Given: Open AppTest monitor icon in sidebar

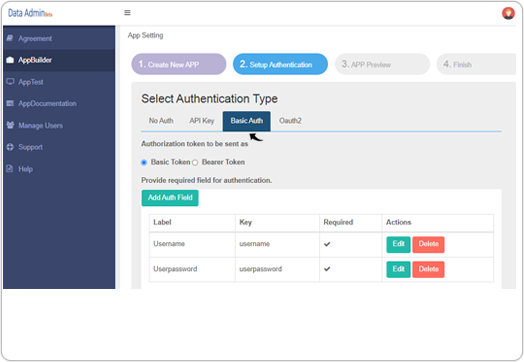Looking at the screenshot, I should [10, 82].
